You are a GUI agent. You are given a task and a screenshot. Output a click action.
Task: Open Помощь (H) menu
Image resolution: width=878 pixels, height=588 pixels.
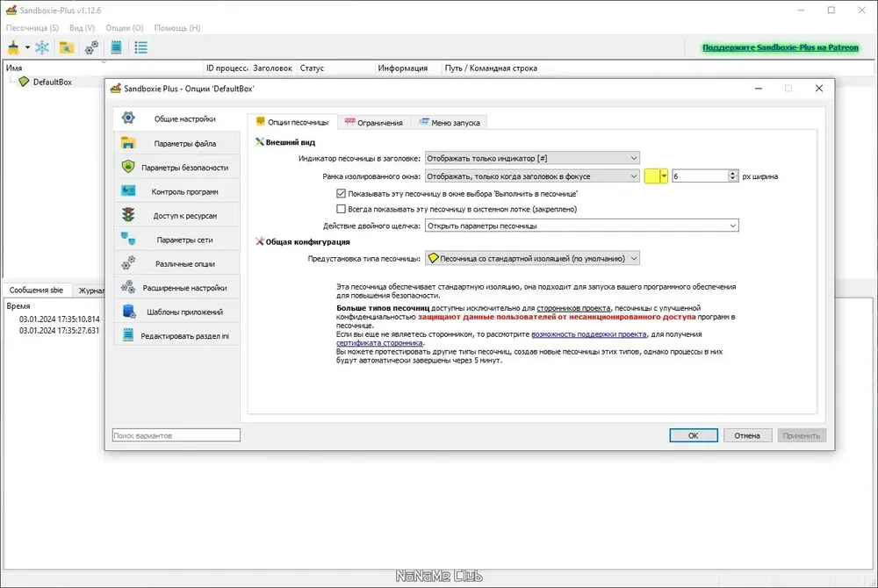[177, 27]
